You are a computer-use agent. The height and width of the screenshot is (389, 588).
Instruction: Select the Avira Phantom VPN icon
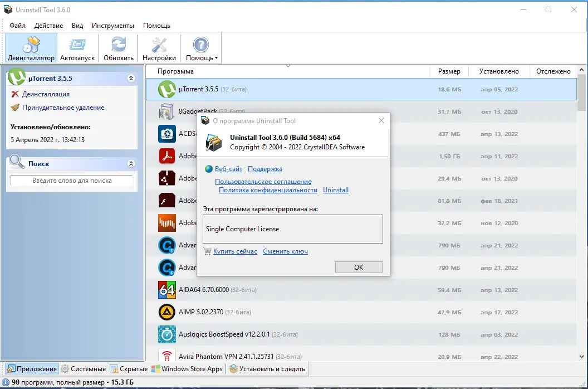167,355
